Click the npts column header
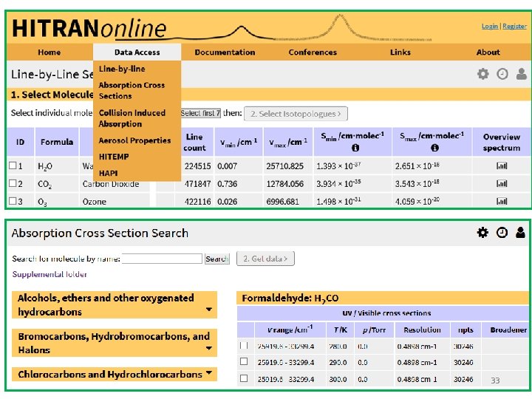The image size is (532, 399). click(465, 330)
